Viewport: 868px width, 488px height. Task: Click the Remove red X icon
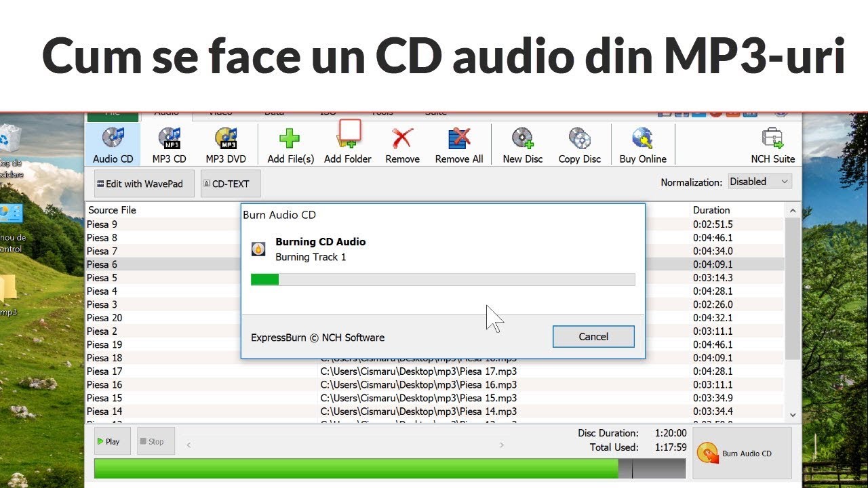point(402,138)
